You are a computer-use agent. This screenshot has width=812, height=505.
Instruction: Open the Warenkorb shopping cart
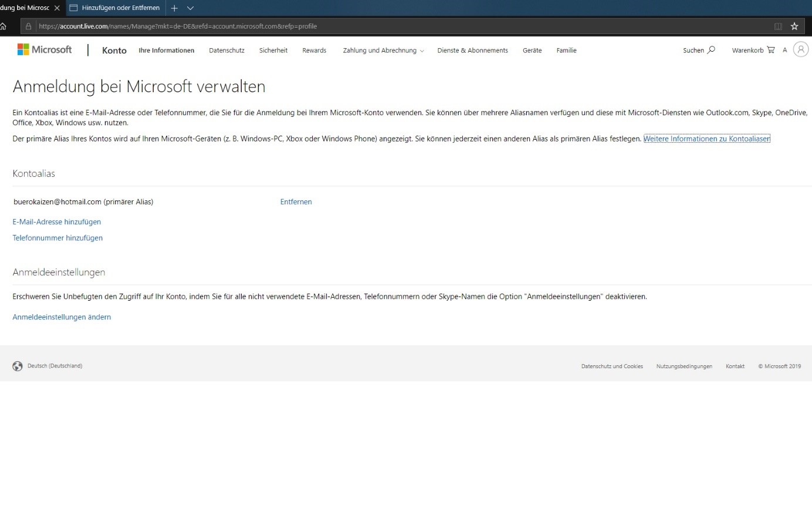point(753,51)
